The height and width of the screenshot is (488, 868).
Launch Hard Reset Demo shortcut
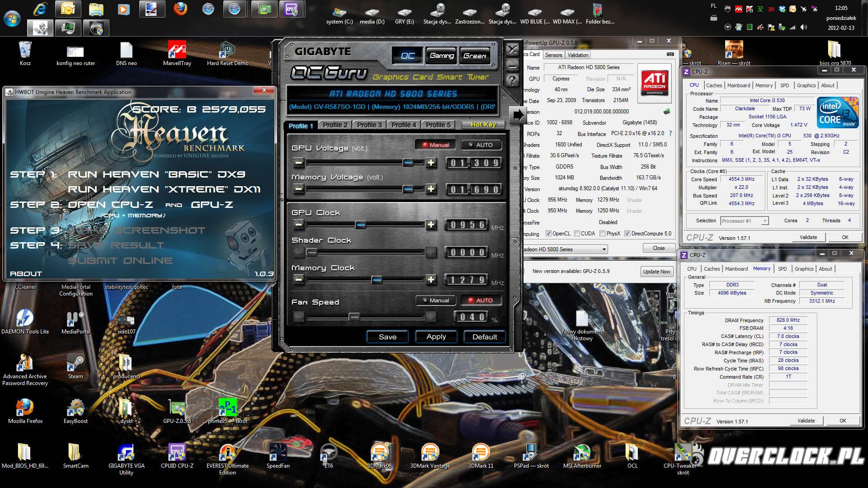pos(227,53)
